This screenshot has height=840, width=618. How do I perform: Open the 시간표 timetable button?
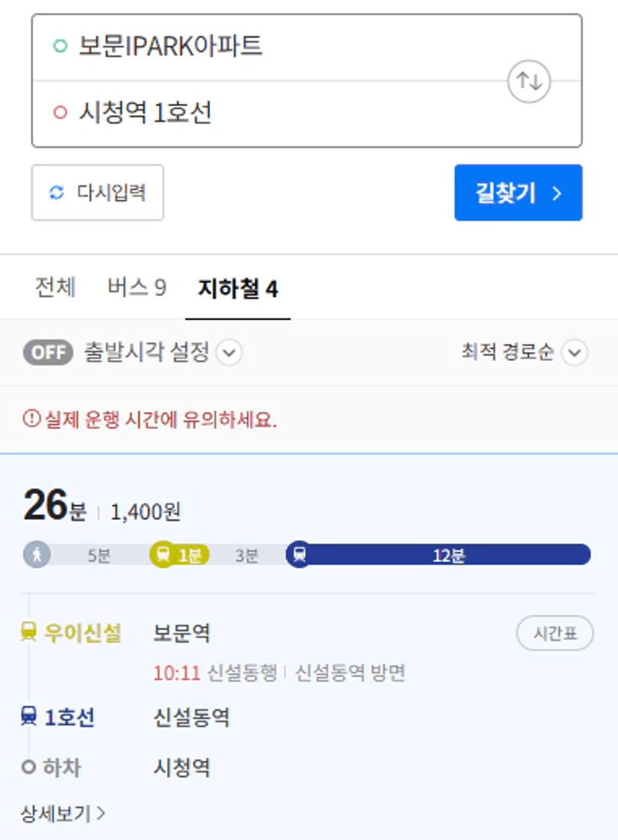point(554,633)
